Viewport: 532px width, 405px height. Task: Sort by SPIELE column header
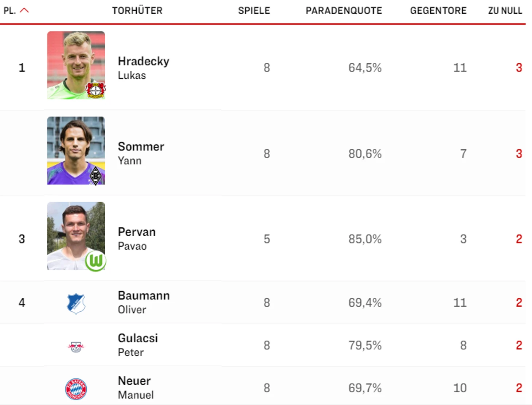pos(254,11)
